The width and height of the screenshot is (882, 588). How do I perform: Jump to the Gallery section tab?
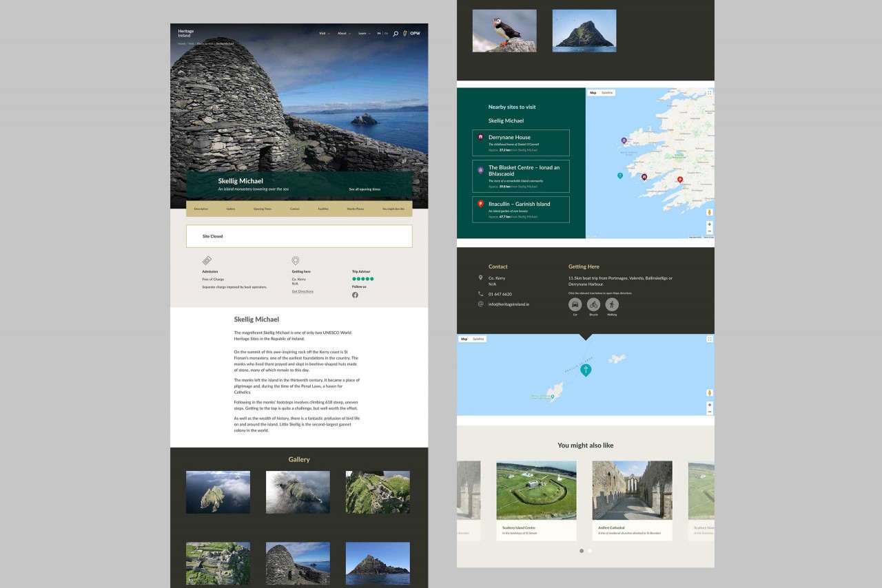coord(231,209)
